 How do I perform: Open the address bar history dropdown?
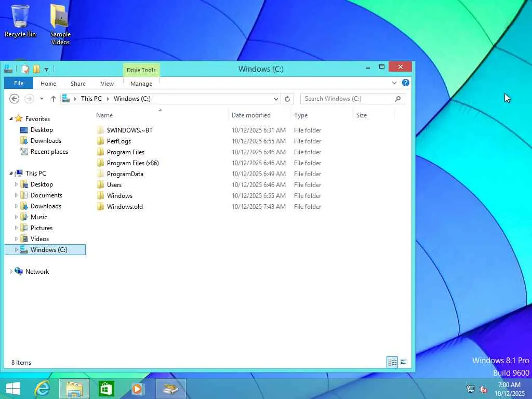pyautogui.click(x=276, y=99)
